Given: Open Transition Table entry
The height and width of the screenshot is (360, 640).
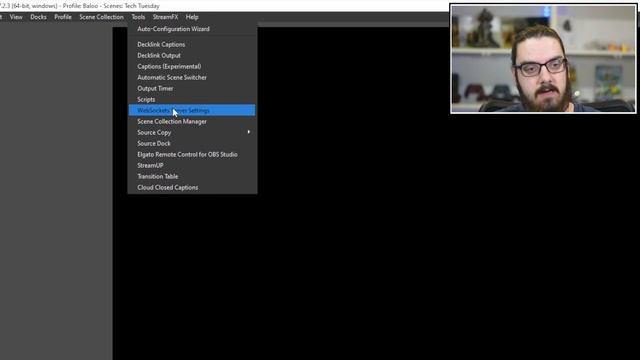Looking at the screenshot, I should point(192,177).
